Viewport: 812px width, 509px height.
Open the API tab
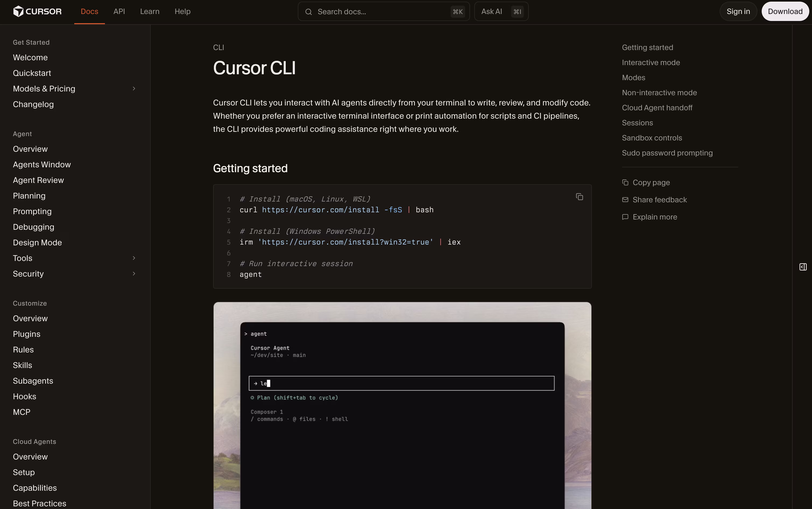pyautogui.click(x=119, y=12)
